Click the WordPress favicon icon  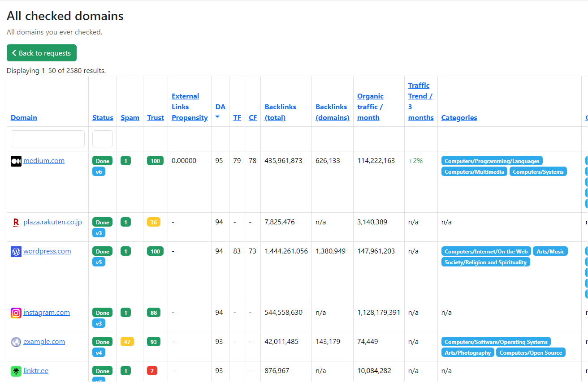[16, 252]
